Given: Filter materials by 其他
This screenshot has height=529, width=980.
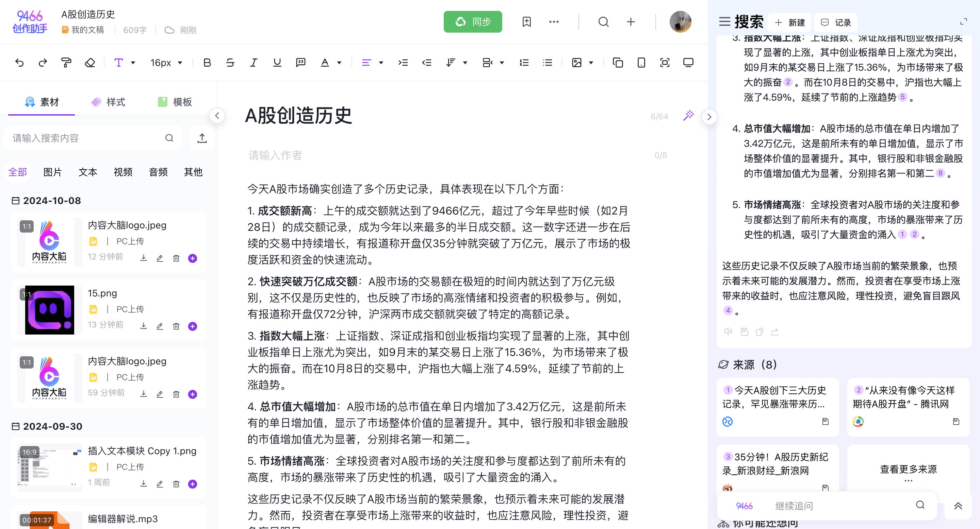Looking at the screenshot, I should pyautogui.click(x=193, y=172).
